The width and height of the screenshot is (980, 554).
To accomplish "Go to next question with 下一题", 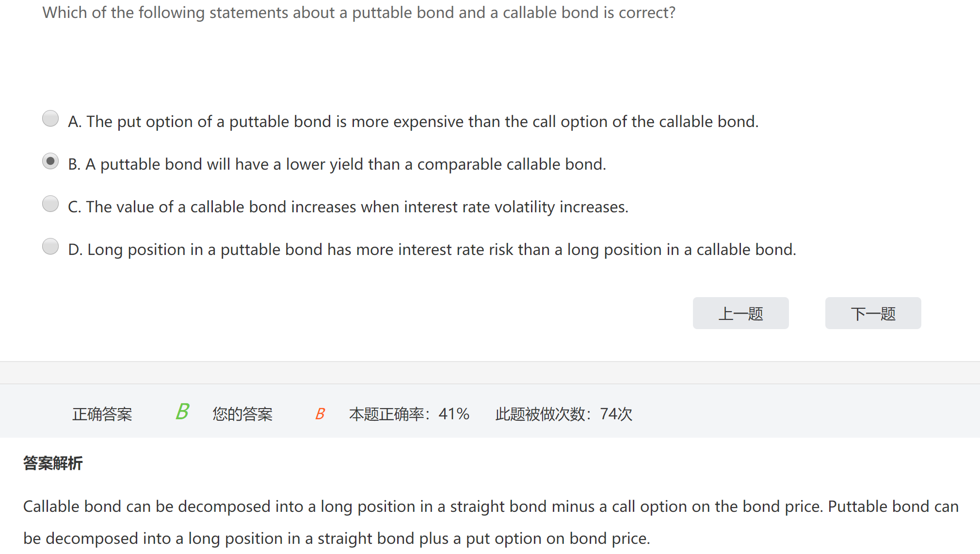I will click(x=873, y=314).
